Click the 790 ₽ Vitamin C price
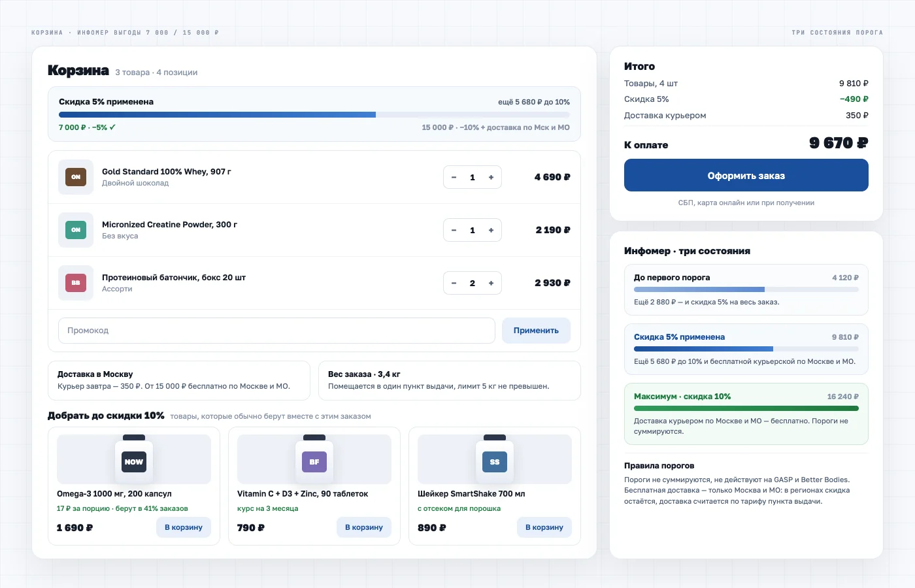This screenshot has width=915, height=588. (x=251, y=527)
